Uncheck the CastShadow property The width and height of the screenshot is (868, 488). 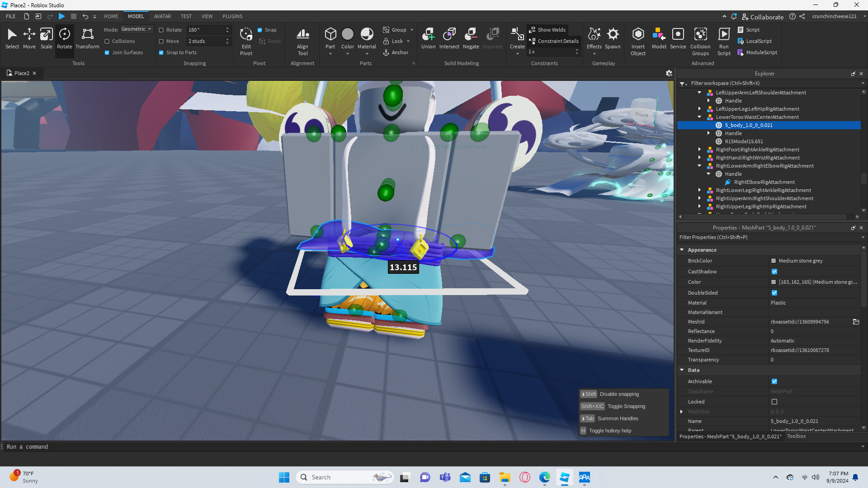click(774, 272)
